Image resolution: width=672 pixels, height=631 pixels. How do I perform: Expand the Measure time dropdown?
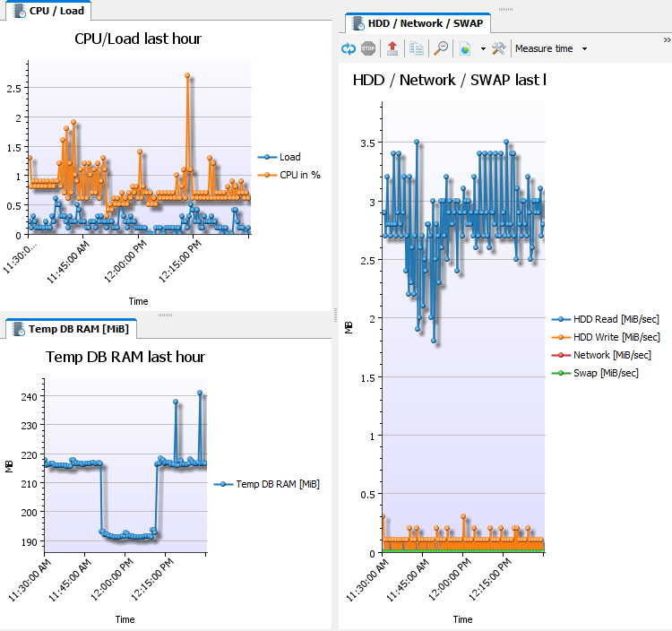tap(585, 48)
